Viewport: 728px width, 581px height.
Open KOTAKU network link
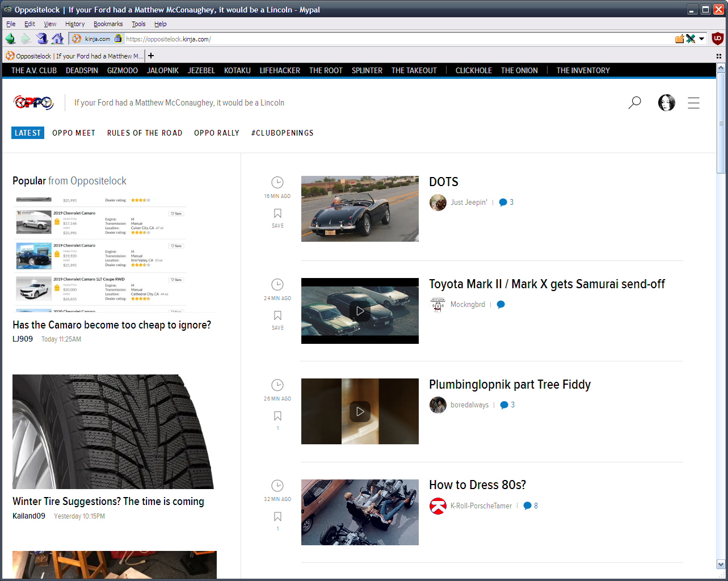pos(237,70)
